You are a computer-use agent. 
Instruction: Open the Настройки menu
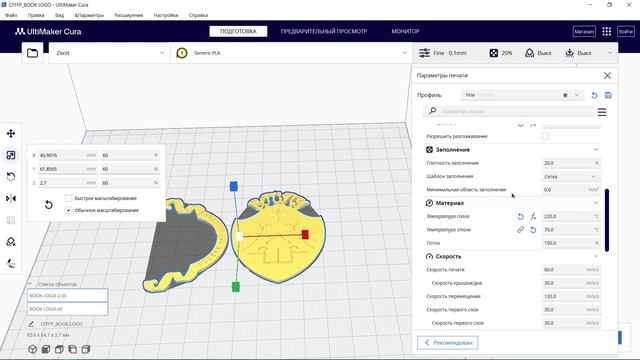(x=166, y=15)
